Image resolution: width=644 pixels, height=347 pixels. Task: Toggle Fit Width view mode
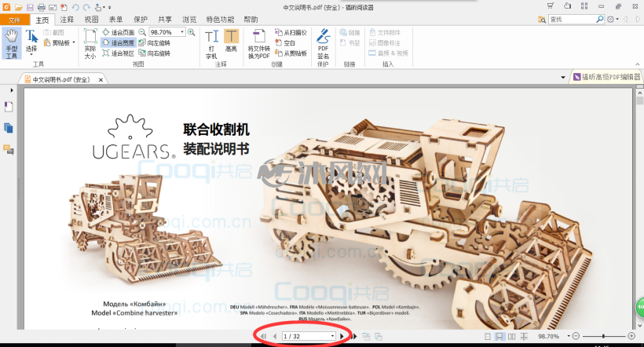[x=119, y=42]
